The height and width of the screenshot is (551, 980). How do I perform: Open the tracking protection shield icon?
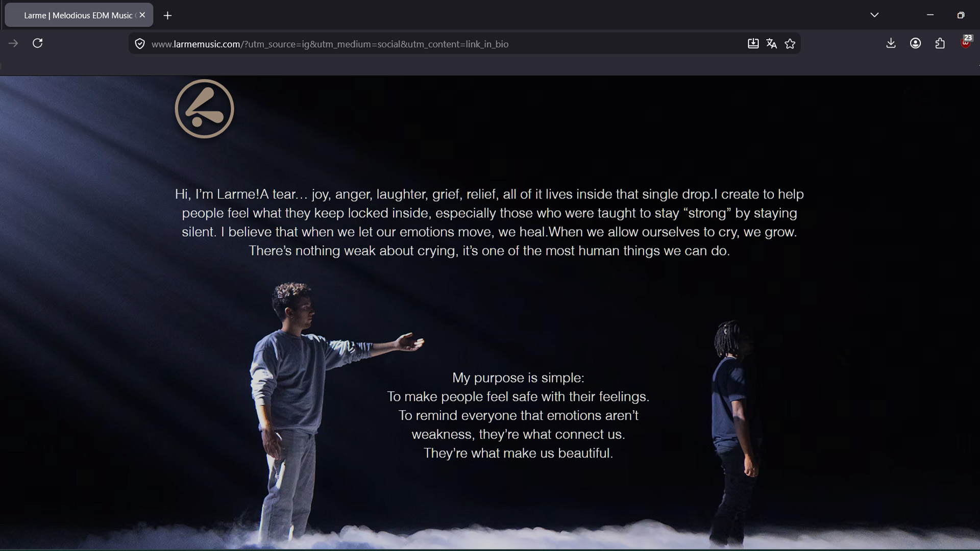tap(139, 44)
